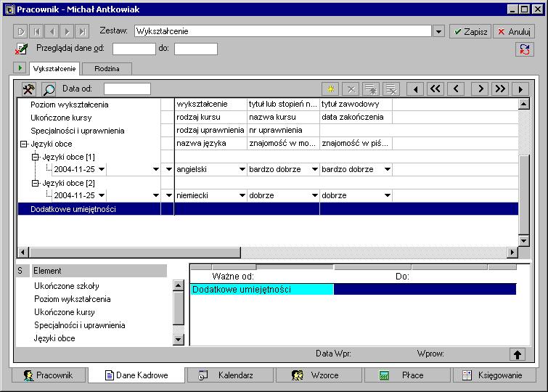
Task: Click the new record icon in top navigation
Action: (x=20, y=31)
